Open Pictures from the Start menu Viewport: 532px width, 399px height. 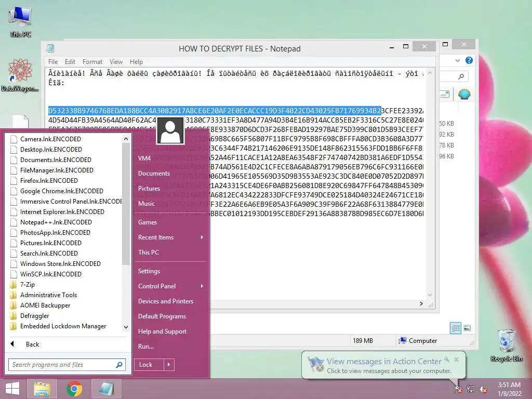click(149, 188)
